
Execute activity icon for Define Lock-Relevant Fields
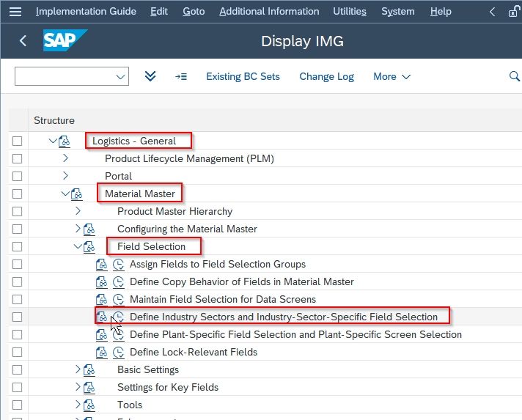119,353
